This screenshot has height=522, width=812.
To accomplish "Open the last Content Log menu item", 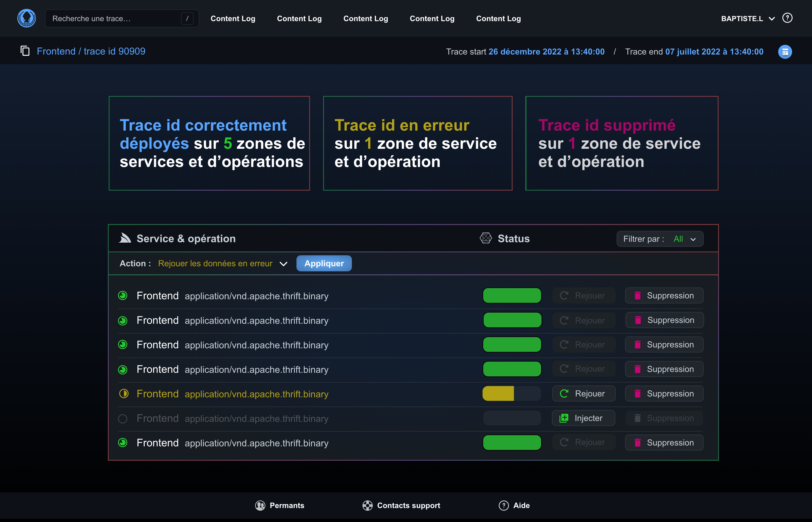I will [498, 19].
